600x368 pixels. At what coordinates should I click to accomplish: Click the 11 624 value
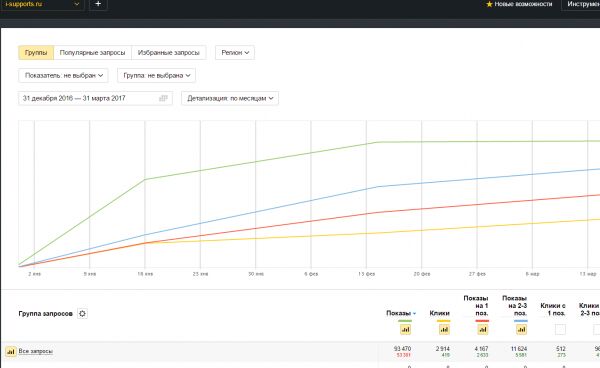click(519, 349)
